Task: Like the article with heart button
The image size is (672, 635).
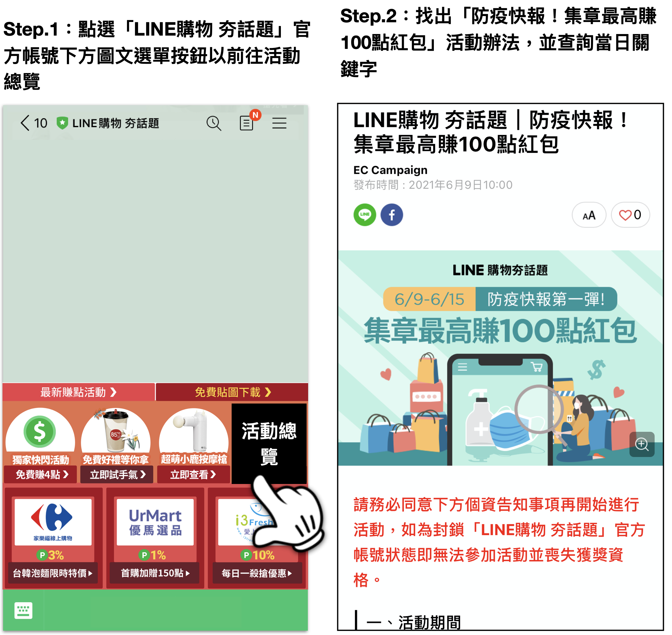Action: point(630,215)
